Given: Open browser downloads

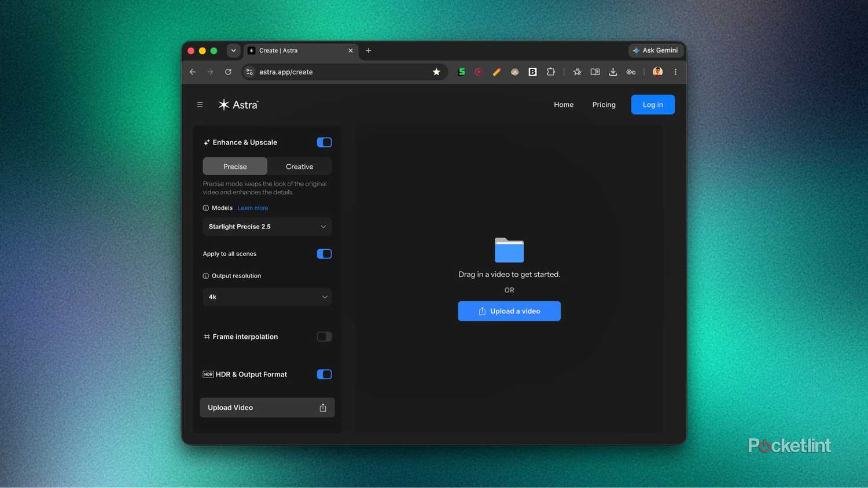Looking at the screenshot, I should pos(613,72).
